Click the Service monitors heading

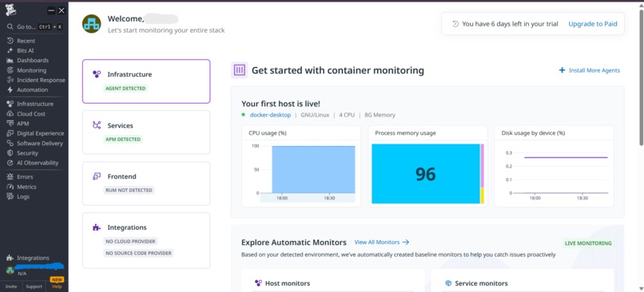click(x=481, y=283)
